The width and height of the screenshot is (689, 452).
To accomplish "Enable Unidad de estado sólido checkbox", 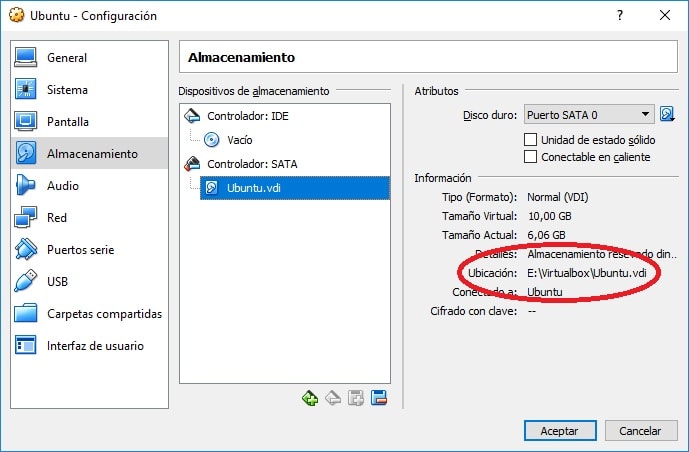I will click(530, 140).
